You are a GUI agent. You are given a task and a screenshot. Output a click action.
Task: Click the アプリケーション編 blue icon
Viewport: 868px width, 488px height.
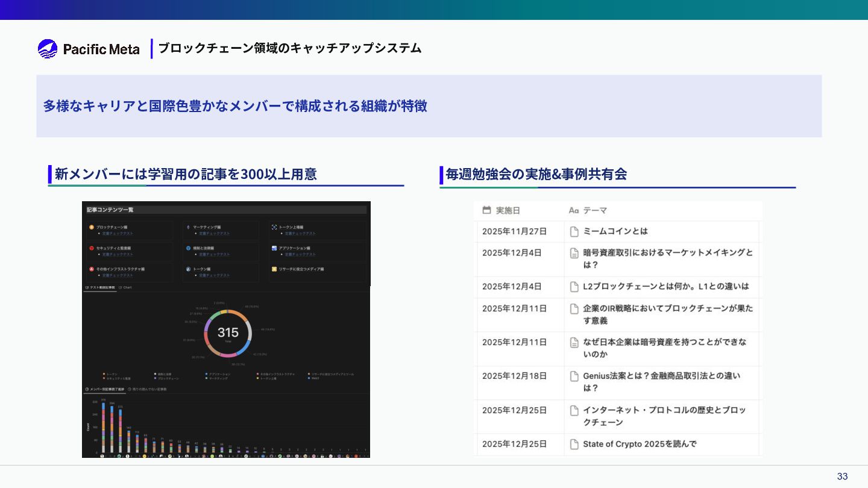(274, 248)
